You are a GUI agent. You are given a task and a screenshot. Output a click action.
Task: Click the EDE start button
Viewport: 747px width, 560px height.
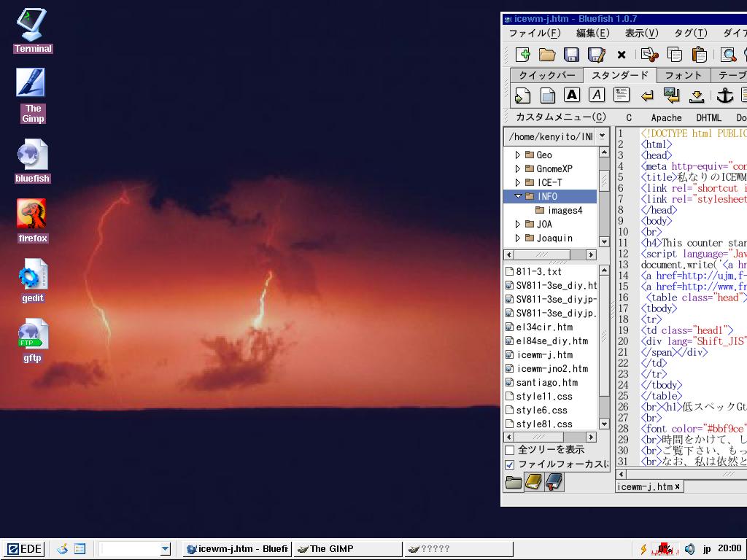point(24,549)
